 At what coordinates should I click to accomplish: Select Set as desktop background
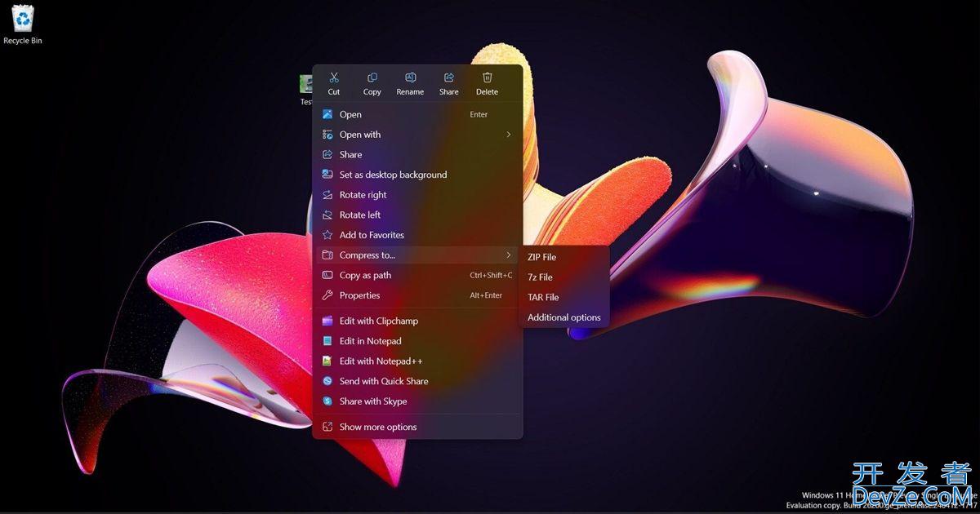click(x=417, y=175)
